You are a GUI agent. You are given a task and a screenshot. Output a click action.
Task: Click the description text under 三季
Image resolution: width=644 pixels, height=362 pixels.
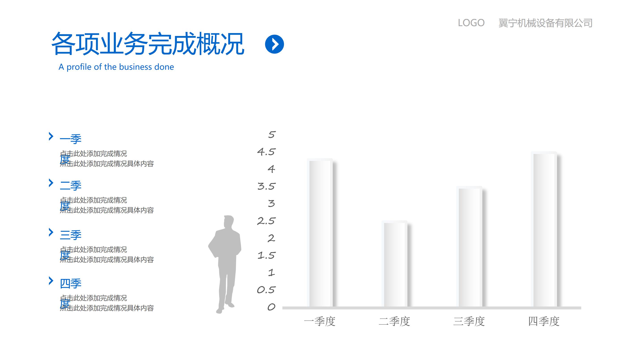(107, 255)
